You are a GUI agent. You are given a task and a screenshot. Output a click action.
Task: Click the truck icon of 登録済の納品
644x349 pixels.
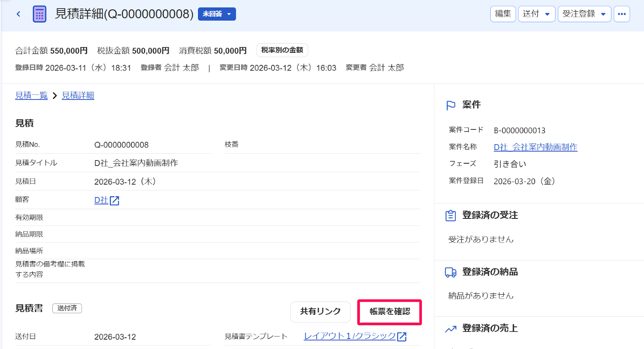pos(451,272)
